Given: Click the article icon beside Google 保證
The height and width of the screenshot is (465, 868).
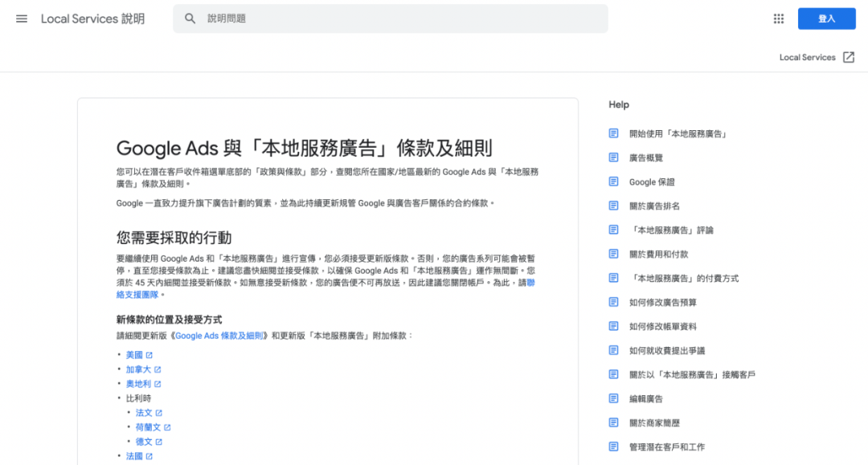Looking at the screenshot, I should [614, 182].
